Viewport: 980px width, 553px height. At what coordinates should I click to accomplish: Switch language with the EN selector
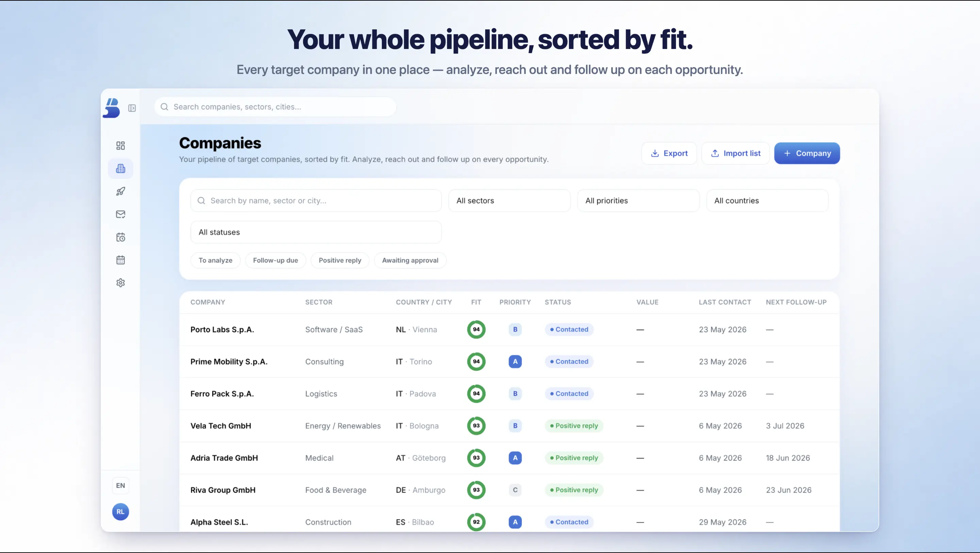(120, 486)
